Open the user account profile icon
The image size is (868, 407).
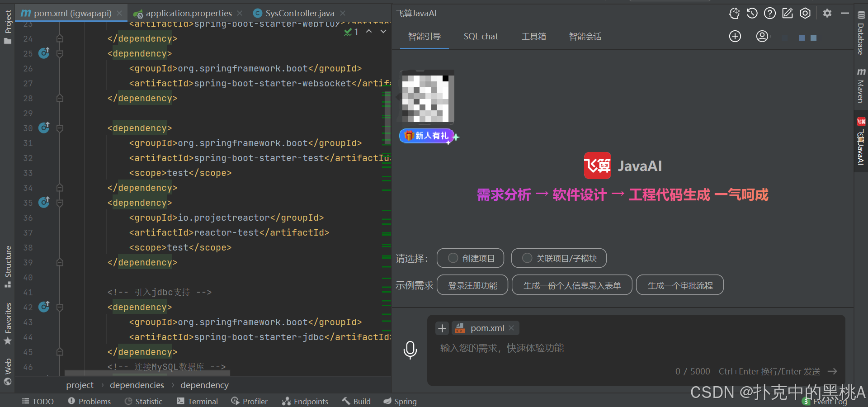[x=762, y=36]
